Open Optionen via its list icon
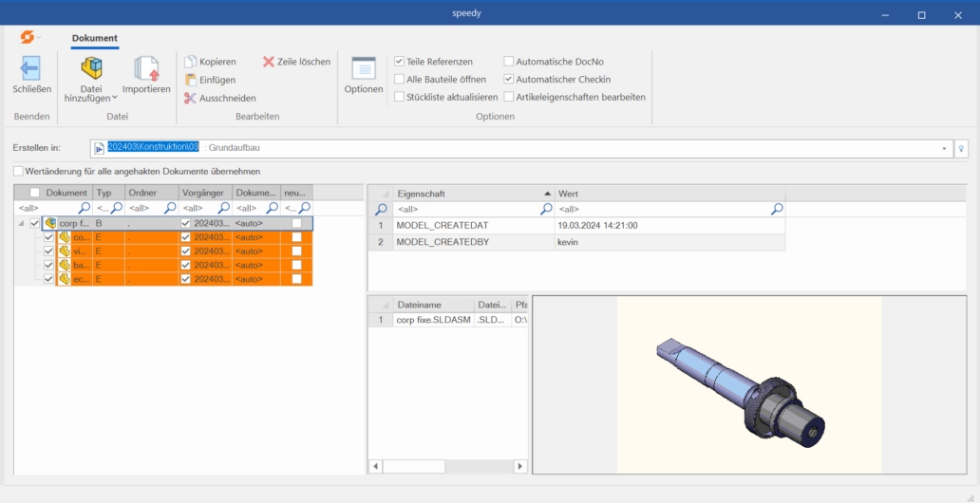This screenshot has width=980, height=503. coord(364,68)
